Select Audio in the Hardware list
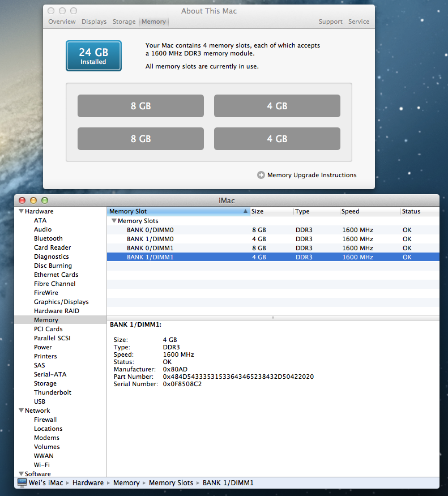 tap(42, 229)
